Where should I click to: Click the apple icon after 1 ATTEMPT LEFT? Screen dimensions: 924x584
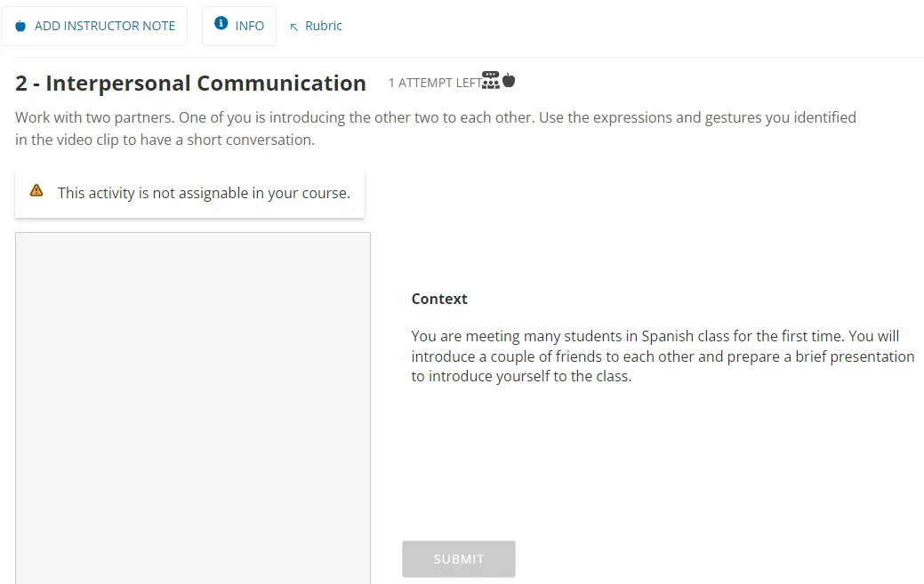[x=508, y=79]
